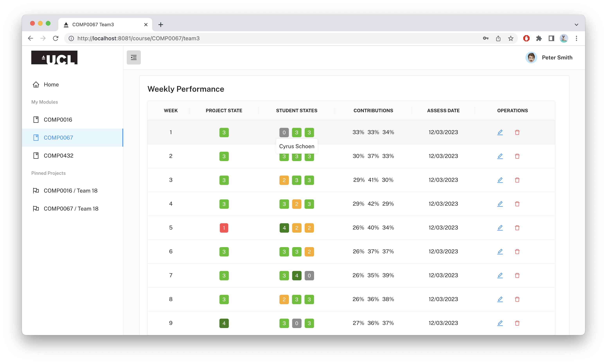
Task: Click the red project state 1 badge
Action: click(x=224, y=228)
